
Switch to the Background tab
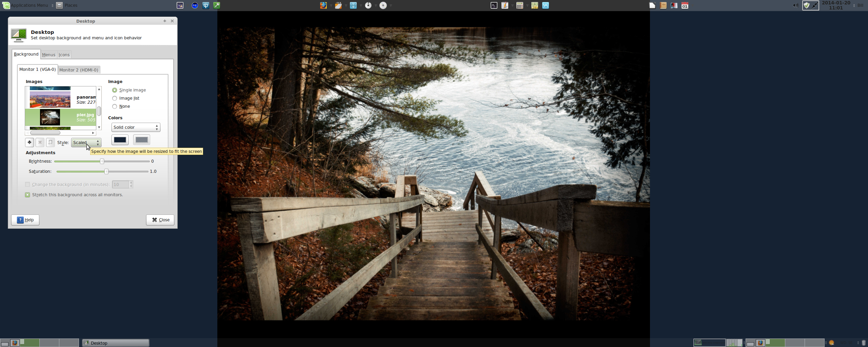[26, 54]
